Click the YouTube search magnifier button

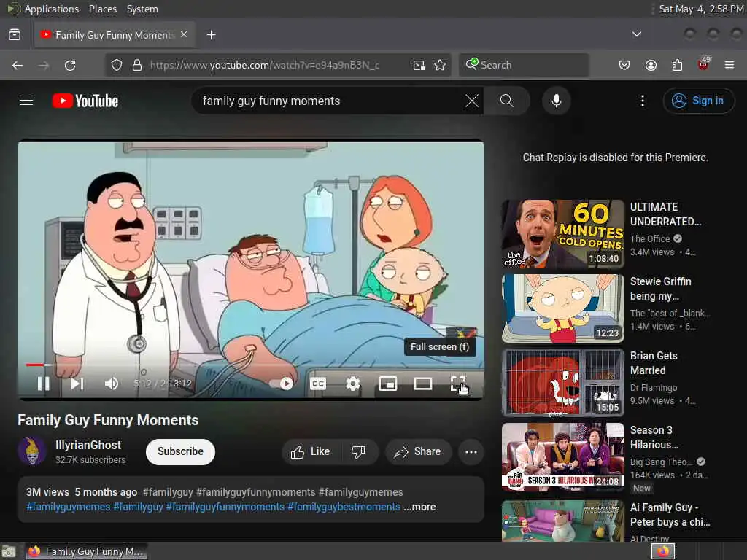(507, 101)
